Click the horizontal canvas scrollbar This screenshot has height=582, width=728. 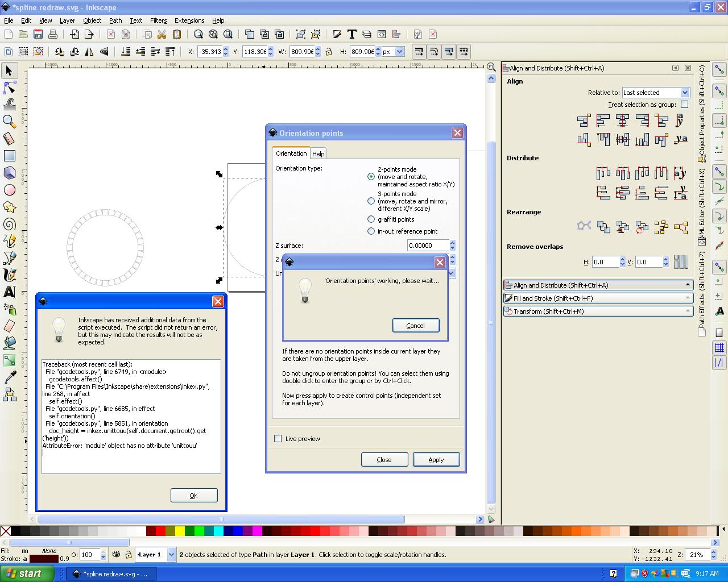[221, 519]
